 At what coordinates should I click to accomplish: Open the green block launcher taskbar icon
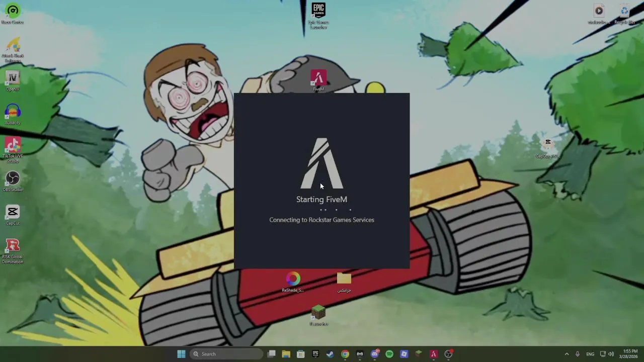coord(419,354)
